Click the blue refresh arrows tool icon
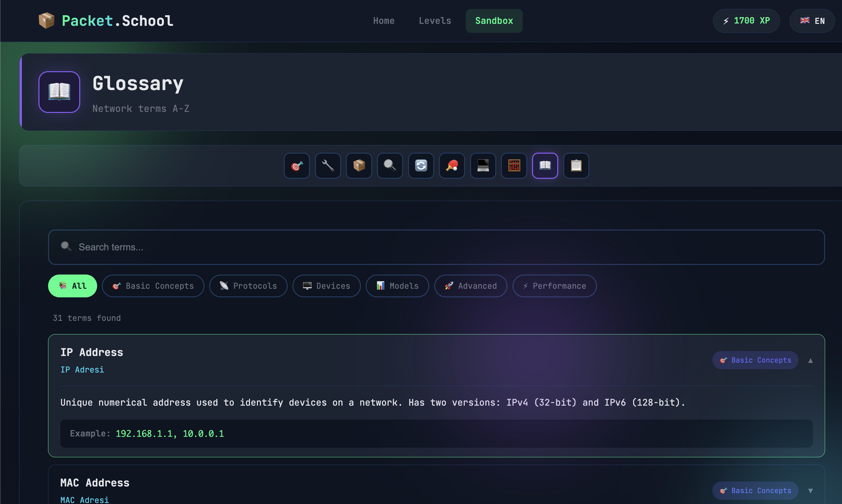This screenshot has width=842, height=504. [x=421, y=166]
